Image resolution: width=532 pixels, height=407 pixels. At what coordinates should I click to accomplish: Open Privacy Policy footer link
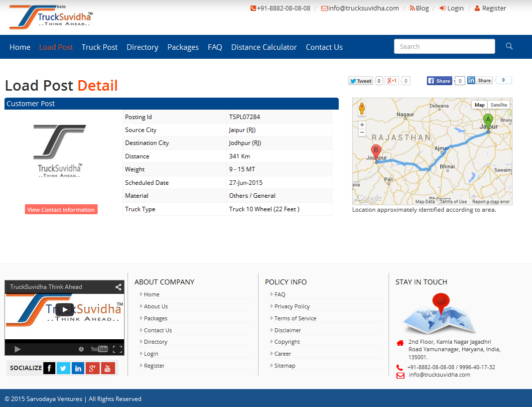[x=292, y=306]
